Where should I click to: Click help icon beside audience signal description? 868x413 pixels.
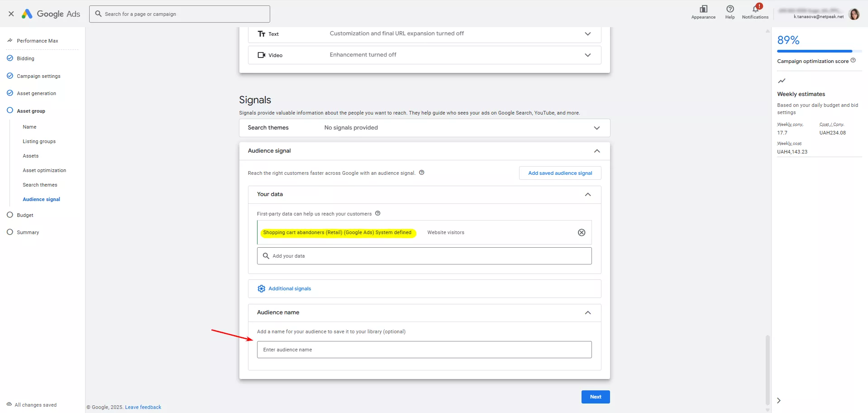[x=421, y=173]
